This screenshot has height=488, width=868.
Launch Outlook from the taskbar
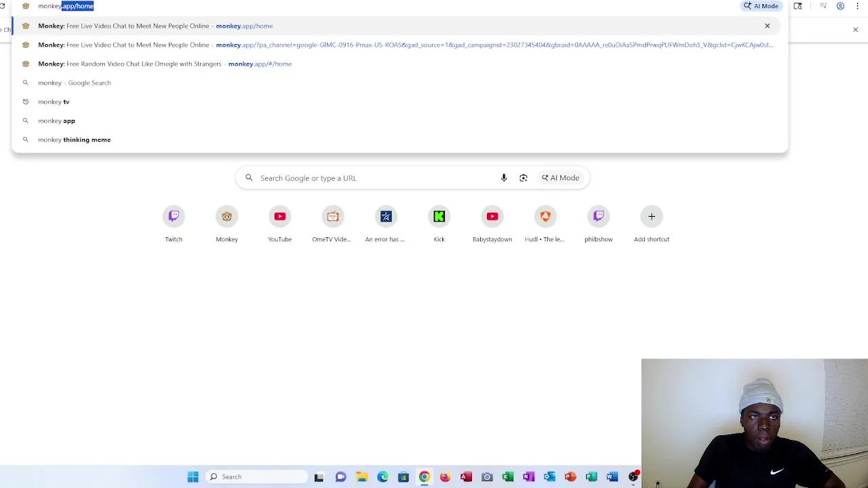tap(549, 476)
